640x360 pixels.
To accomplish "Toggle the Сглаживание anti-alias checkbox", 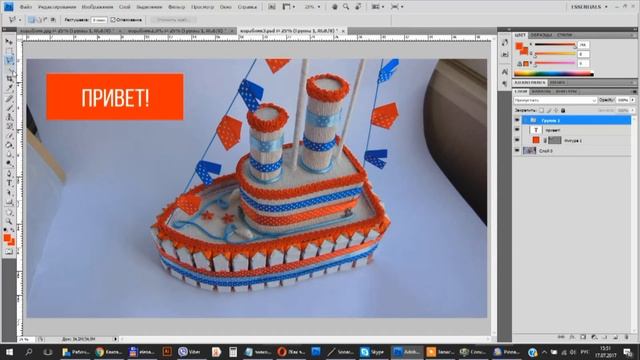I will point(113,20).
